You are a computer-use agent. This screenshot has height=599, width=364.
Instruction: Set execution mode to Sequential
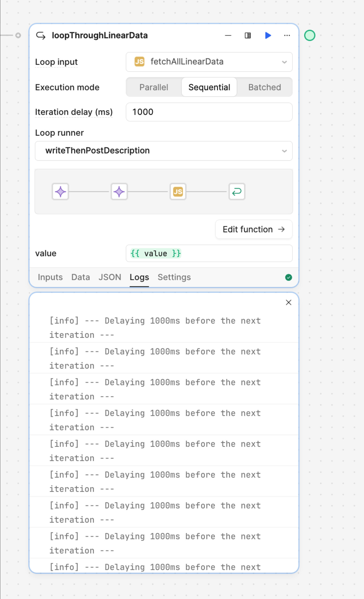[209, 87]
